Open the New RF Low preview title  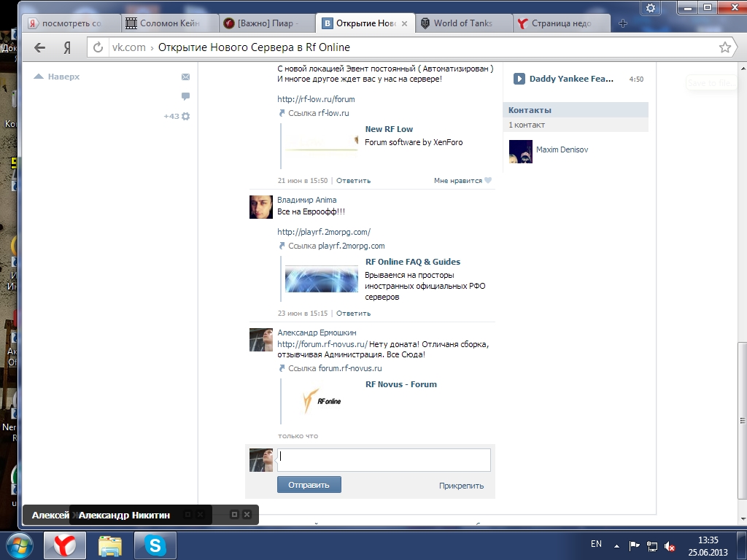[x=389, y=129]
